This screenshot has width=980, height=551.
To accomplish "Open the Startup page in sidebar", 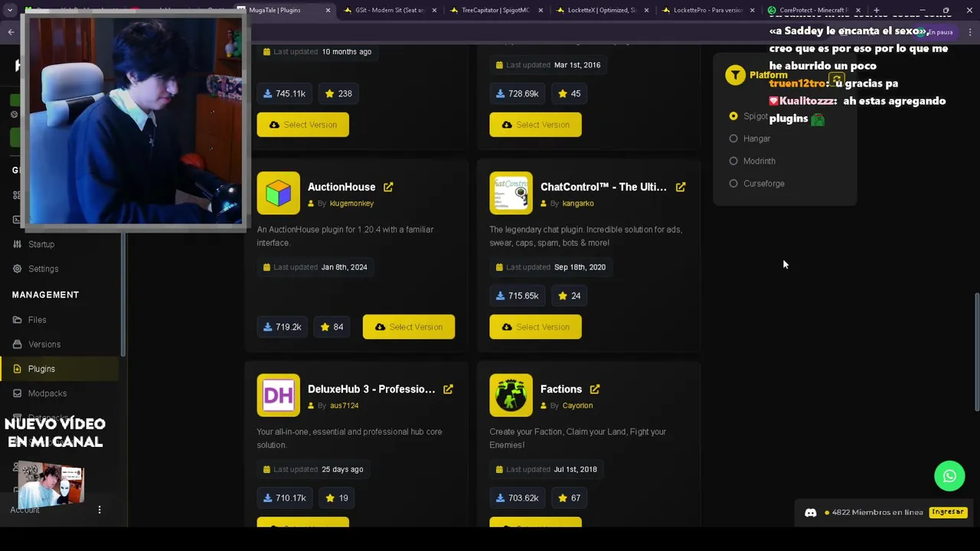I will pos(41,244).
